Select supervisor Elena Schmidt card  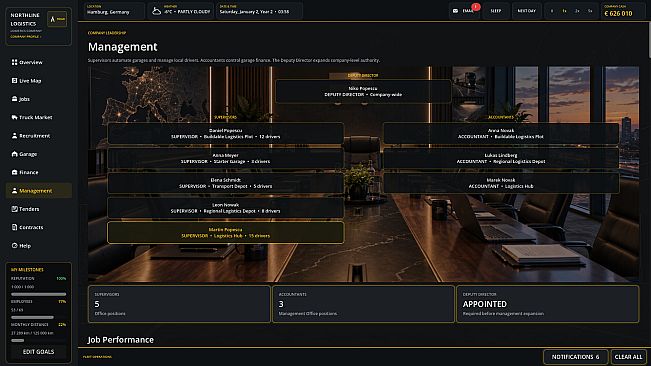225,183
